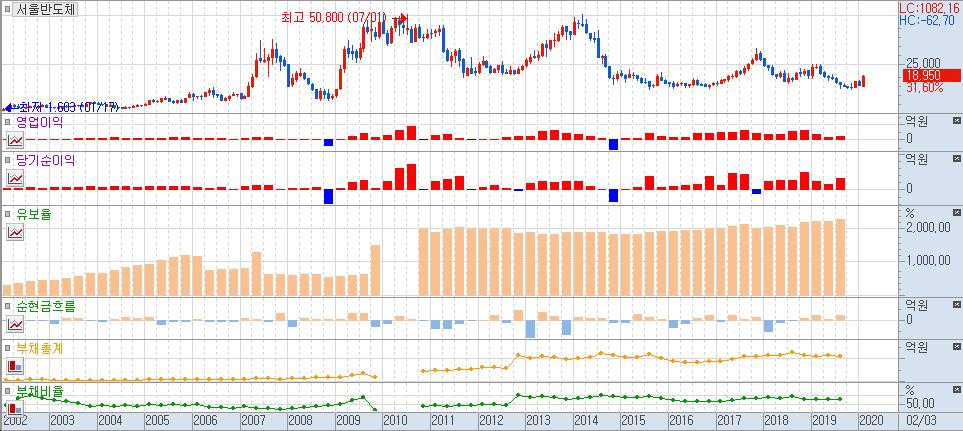Close the 유보율 indicator panel
This screenshot has width=963, height=431.
click(956, 212)
